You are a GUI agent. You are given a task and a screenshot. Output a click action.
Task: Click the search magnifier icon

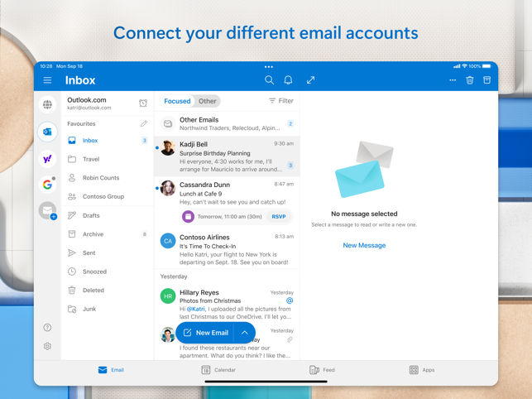[x=269, y=80]
